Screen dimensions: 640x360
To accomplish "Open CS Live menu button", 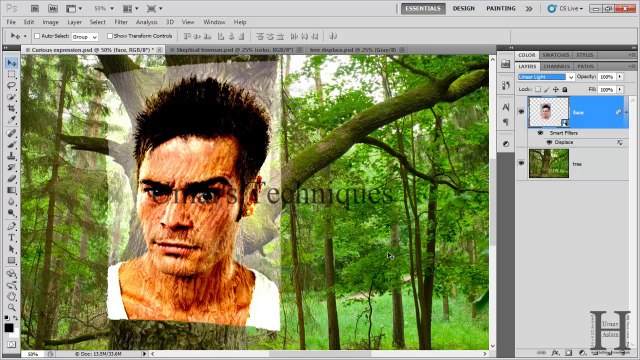I will (566, 9).
